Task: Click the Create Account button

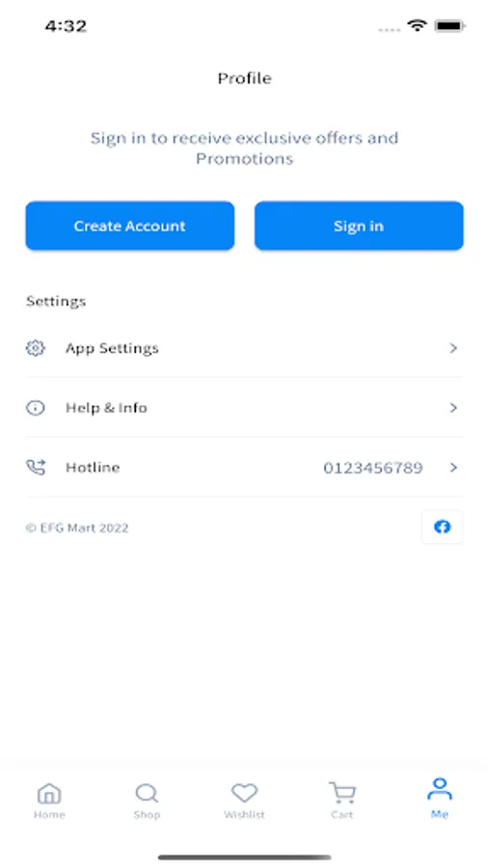Action: (x=130, y=226)
